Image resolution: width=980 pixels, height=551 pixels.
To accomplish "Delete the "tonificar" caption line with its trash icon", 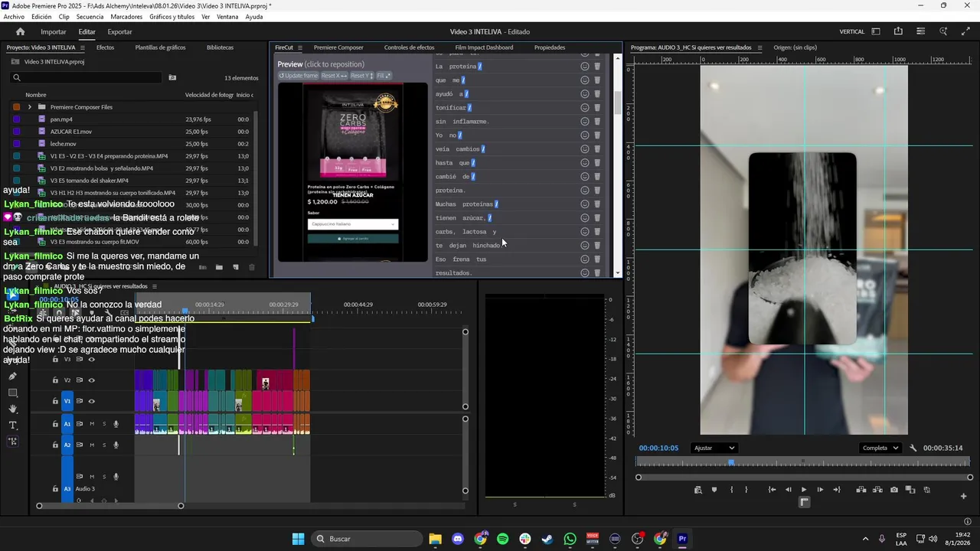I will pyautogui.click(x=597, y=108).
